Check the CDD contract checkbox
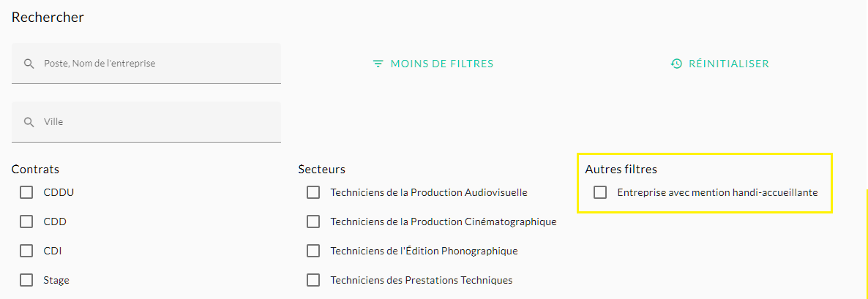The image size is (868, 299). click(x=26, y=222)
